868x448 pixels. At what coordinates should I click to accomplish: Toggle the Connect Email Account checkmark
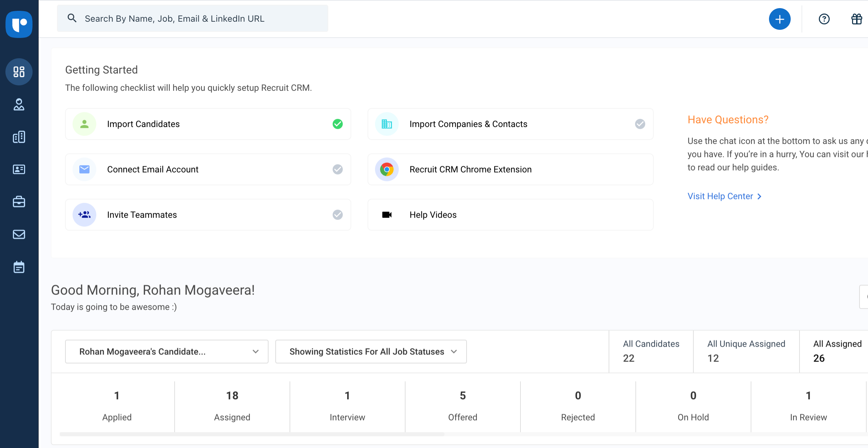338,169
